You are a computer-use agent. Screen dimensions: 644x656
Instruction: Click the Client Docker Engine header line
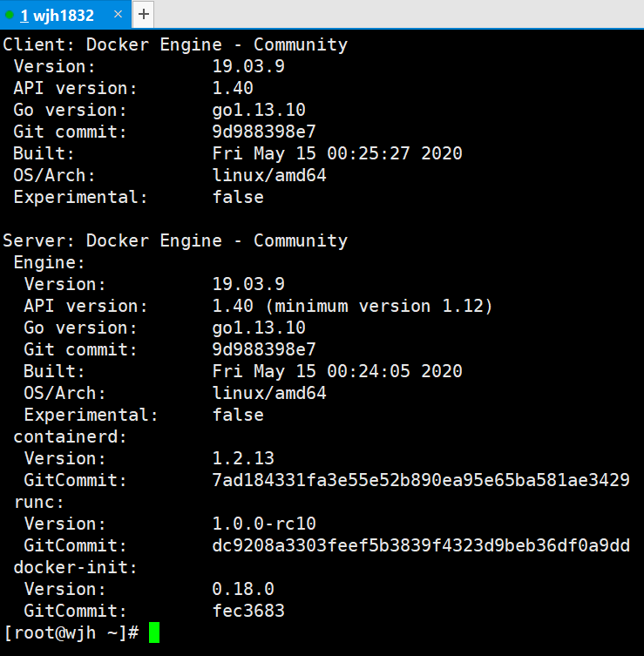pyautogui.click(x=175, y=45)
